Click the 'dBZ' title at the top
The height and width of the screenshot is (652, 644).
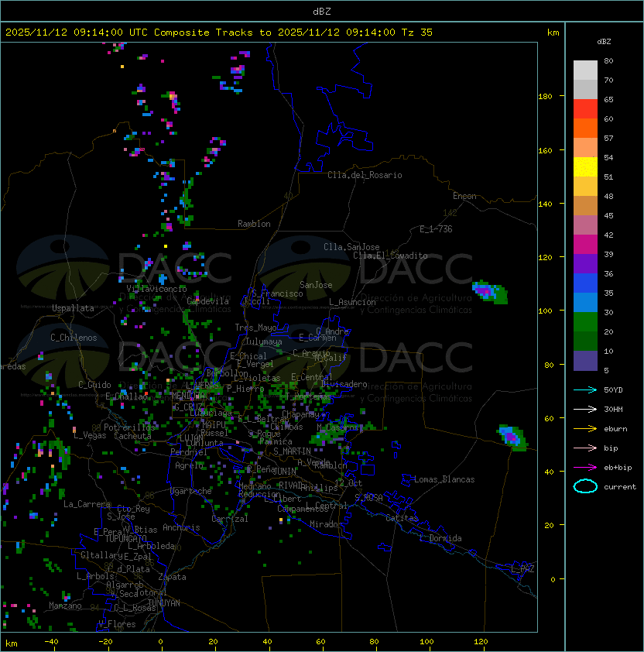tap(322, 12)
